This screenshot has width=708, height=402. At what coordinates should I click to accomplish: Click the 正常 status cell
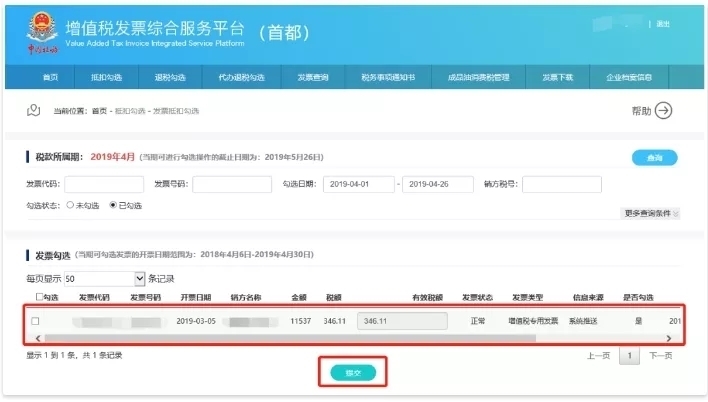tap(478, 321)
